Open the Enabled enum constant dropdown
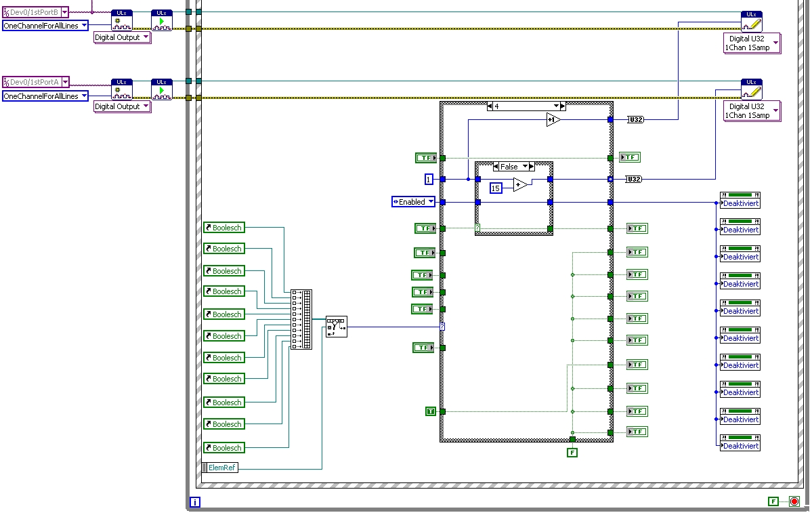Screen dimensions: 812x515 coord(431,202)
